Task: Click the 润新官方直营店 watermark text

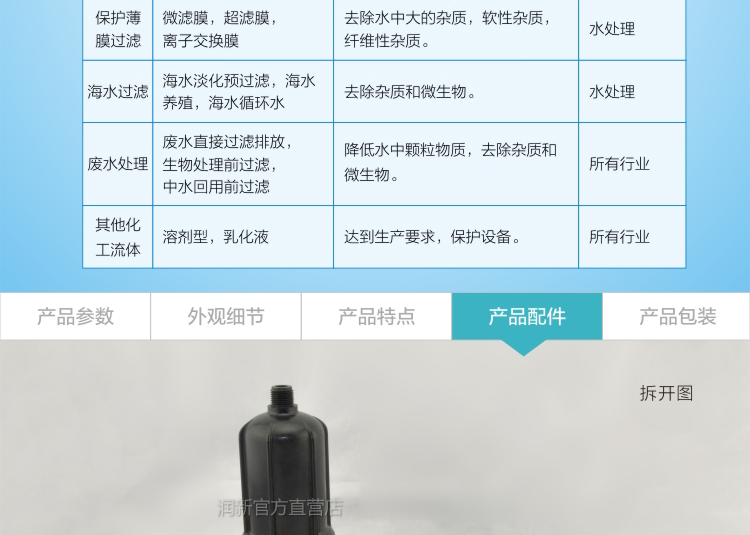Action: 280,508
